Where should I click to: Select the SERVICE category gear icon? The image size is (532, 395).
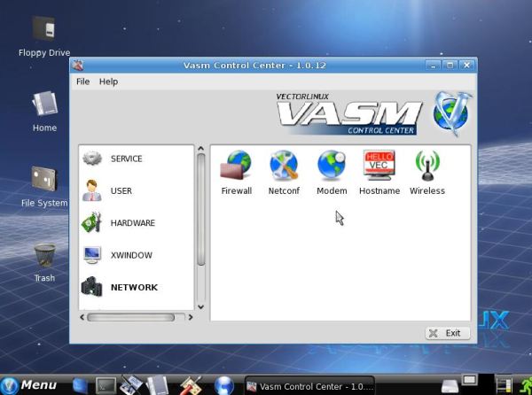(92, 159)
